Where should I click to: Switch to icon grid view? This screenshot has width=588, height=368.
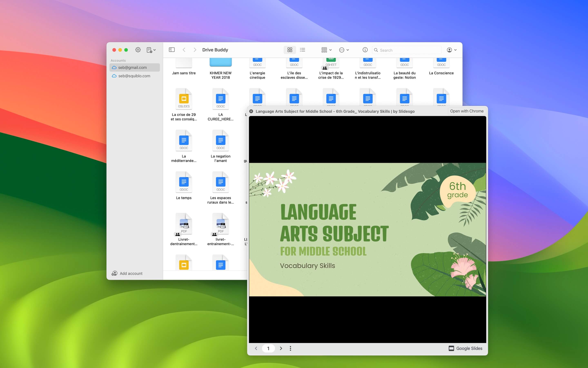pyautogui.click(x=290, y=50)
